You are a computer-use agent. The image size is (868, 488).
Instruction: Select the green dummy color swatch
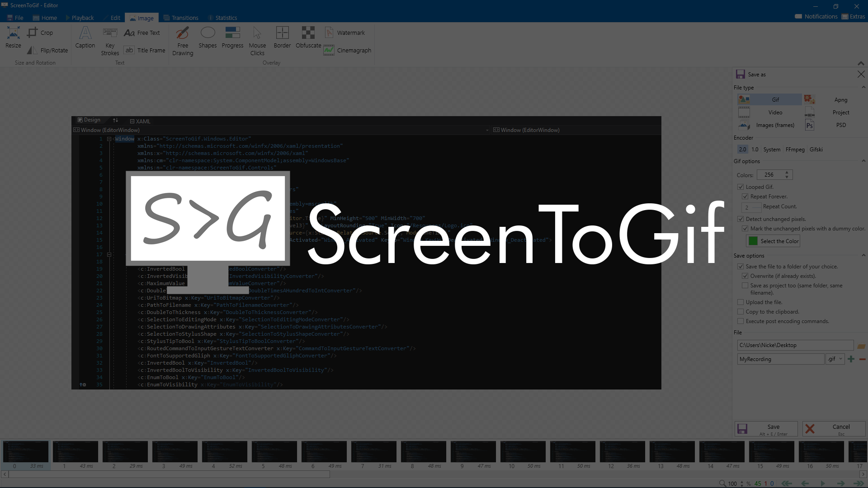point(753,241)
